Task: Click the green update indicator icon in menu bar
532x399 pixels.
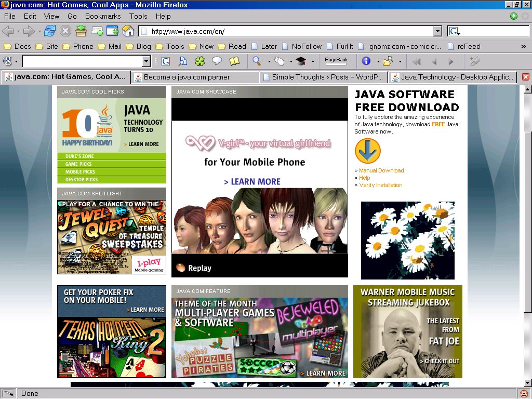Action: (x=514, y=16)
